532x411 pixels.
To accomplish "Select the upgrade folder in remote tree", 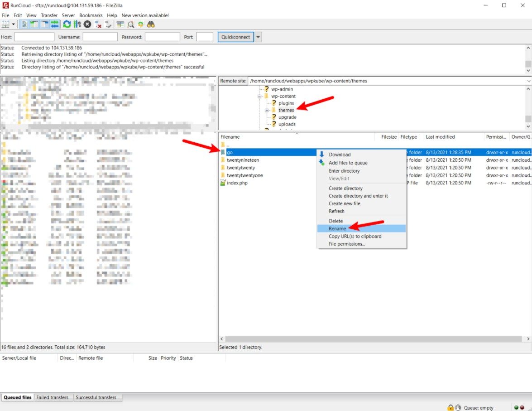I will (288, 117).
